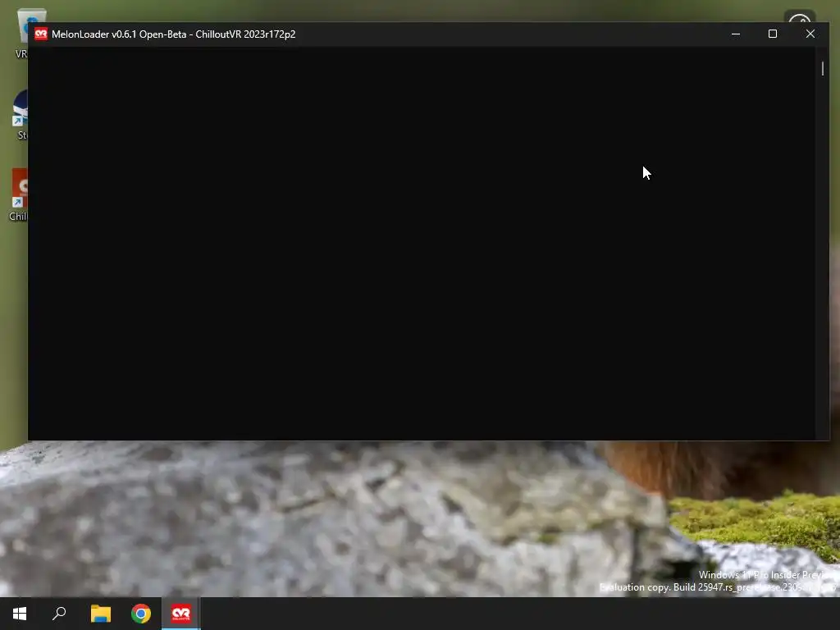The image size is (840, 630).
Task: Open the Windows Start menu
Action: pos(20,614)
